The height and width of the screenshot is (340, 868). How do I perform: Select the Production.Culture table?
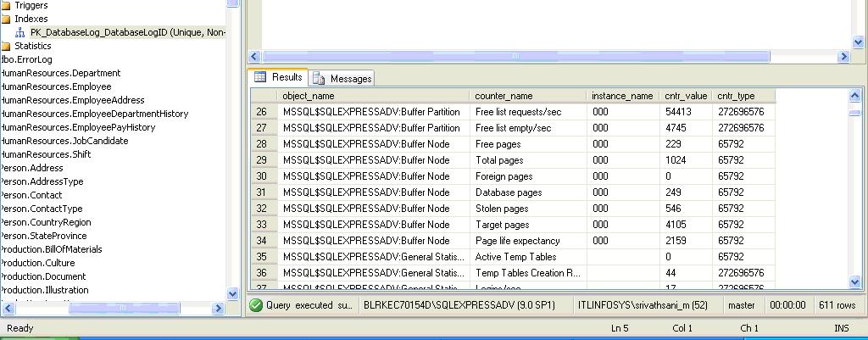[x=37, y=263]
